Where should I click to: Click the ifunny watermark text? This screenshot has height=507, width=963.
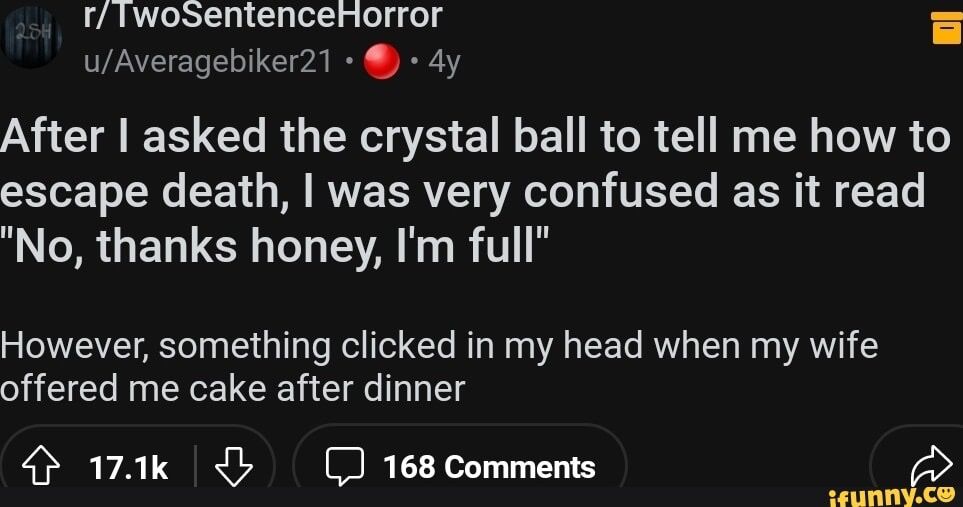coord(878,493)
